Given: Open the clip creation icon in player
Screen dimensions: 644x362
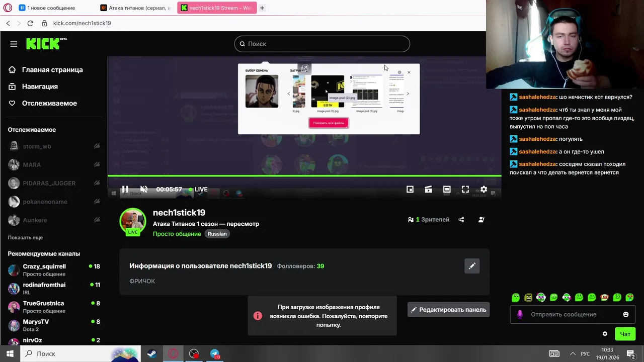Looking at the screenshot, I should point(428,190).
